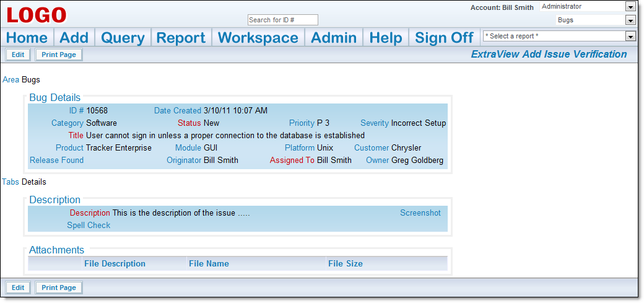Image resolution: width=644 pixels, height=303 pixels.
Task: Open the Administrator role dropdown
Action: 587,7
